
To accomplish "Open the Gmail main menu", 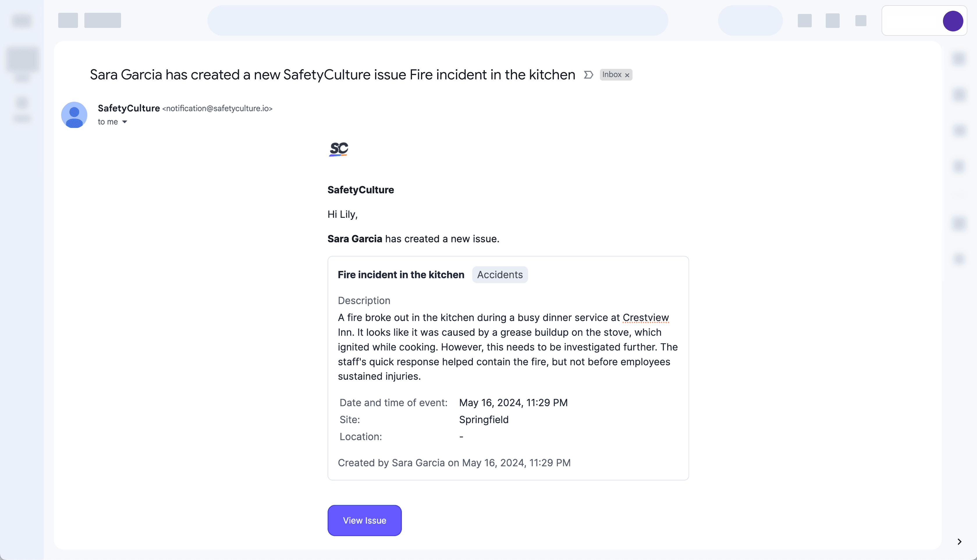I will (22, 21).
